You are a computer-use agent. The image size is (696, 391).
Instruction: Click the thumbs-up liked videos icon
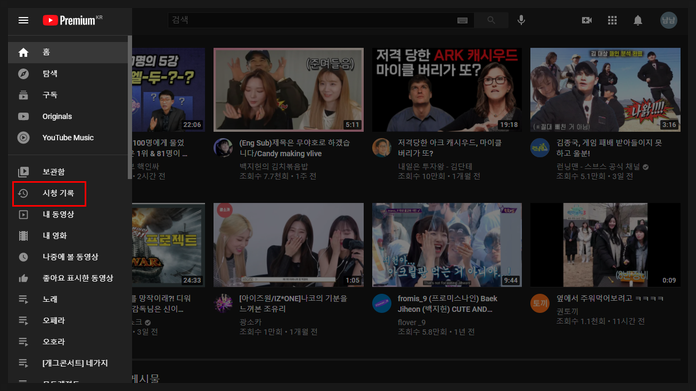click(24, 278)
